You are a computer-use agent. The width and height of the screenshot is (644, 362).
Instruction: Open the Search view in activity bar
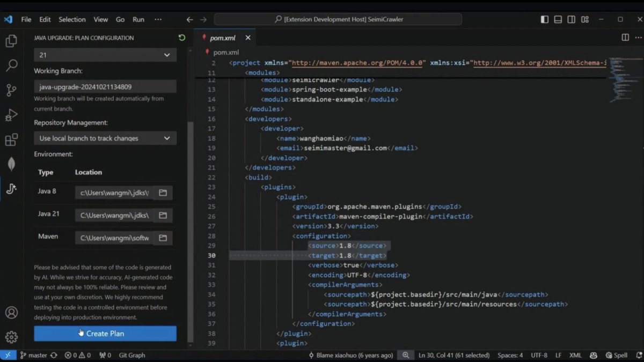click(11, 65)
